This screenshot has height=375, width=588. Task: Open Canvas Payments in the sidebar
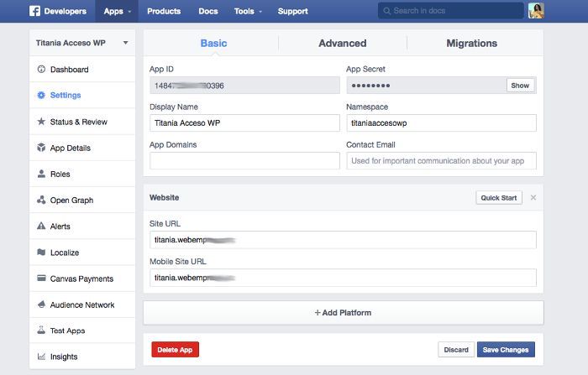click(x=82, y=279)
